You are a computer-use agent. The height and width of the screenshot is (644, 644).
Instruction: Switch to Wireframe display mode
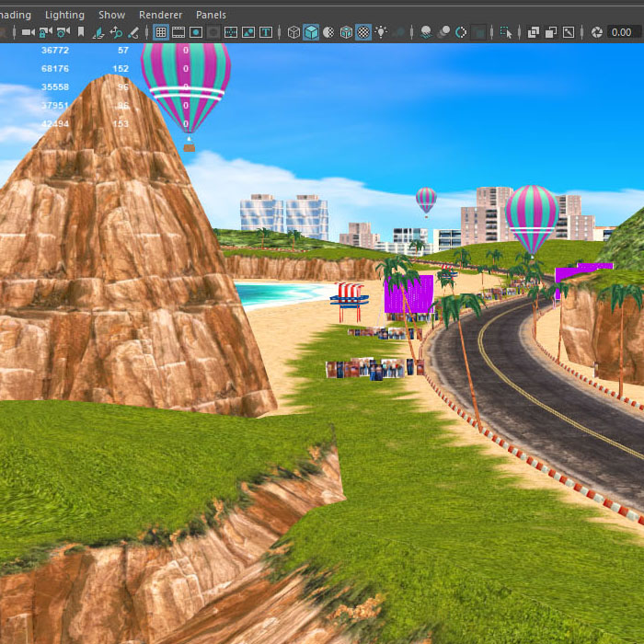(293, 32)
